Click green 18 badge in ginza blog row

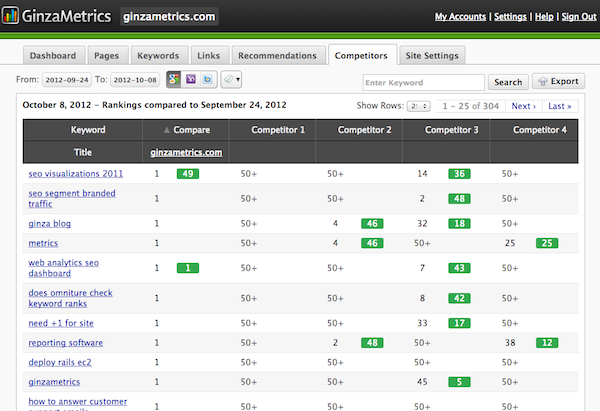coord(459,223)
